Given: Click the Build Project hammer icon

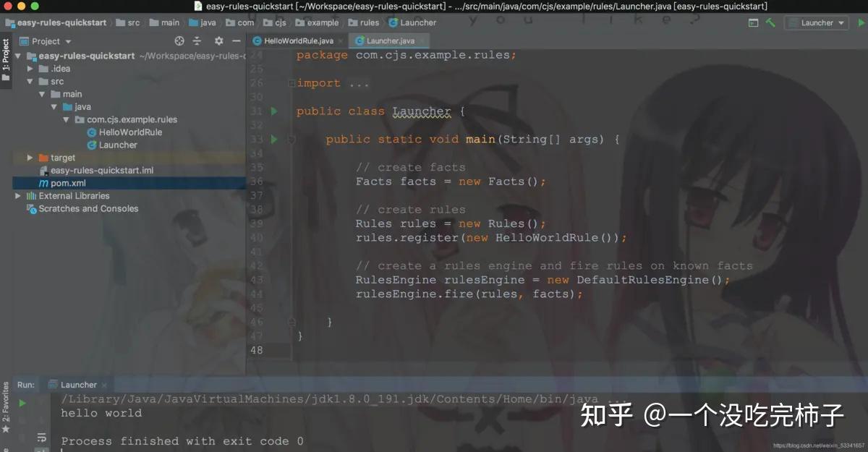Looking at the screenshot, I should pyautogui.click(x=770, y=22).
